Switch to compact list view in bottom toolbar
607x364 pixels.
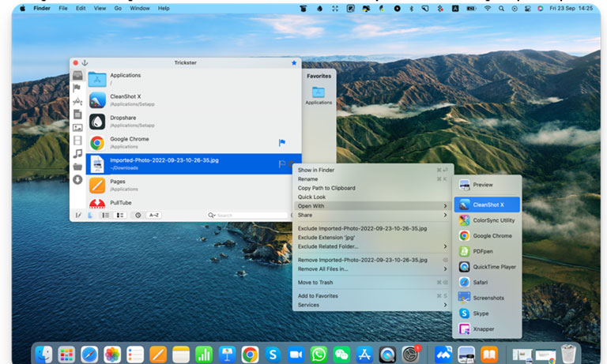pyautogui.click(x=105, y=215)
